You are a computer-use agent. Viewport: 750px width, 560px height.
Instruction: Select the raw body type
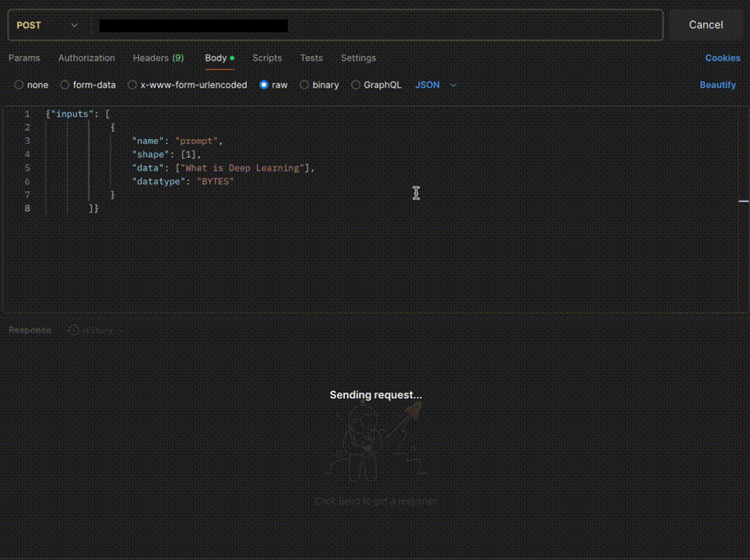point(274,85)
